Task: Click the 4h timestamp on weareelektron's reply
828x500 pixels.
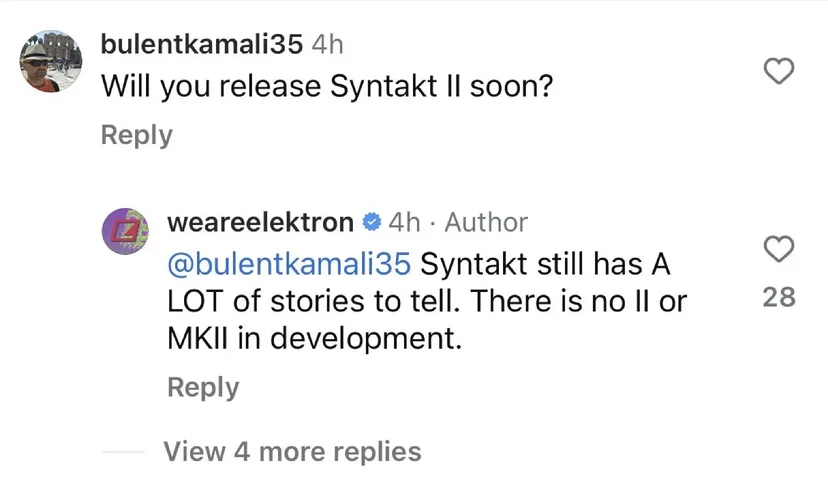Action: tap(405, 221)
